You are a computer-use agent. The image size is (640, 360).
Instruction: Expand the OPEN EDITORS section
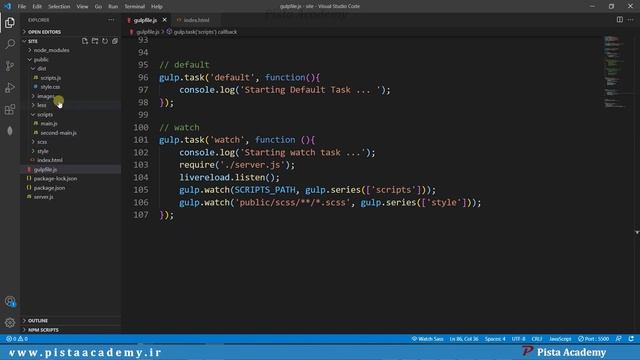pyautogui.click(x=71, y=32)
